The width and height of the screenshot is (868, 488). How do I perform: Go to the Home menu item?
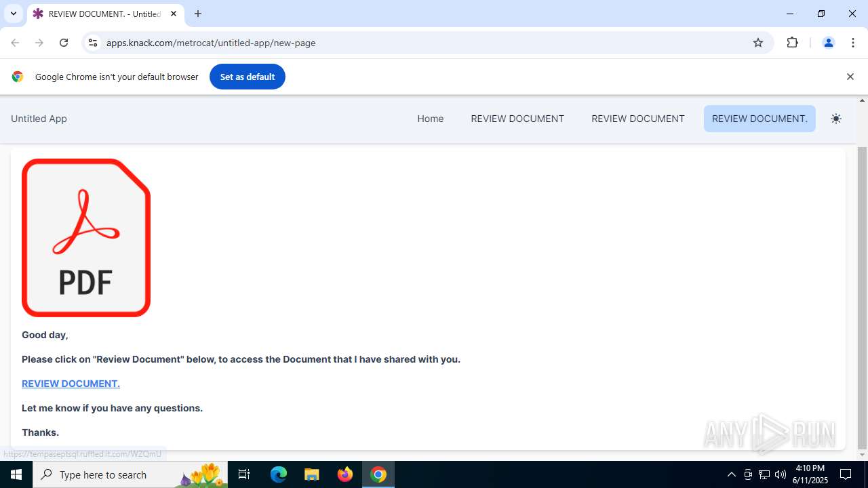pyautogui.click(x=431, y=119)
